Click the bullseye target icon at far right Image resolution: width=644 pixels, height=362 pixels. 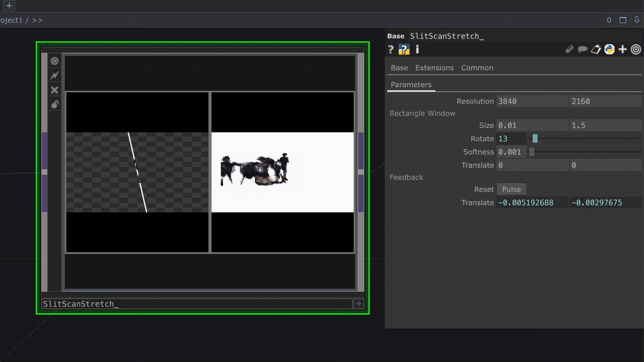636,49
